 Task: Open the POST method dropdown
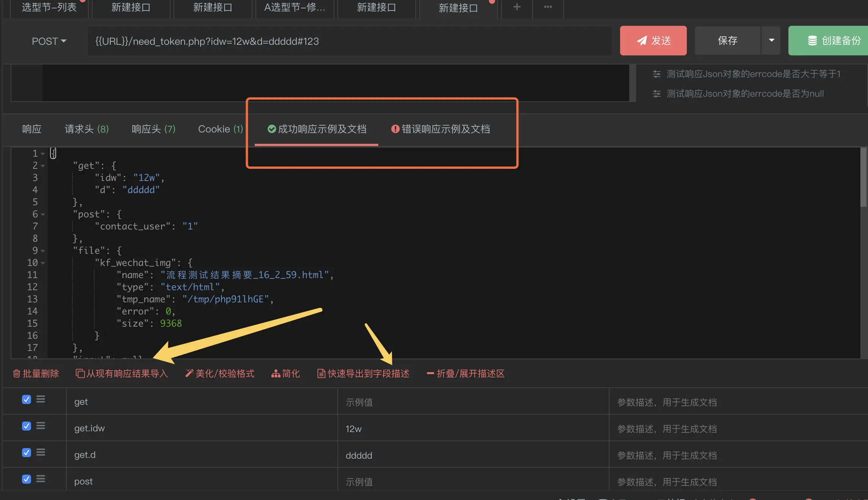(49, 41)
